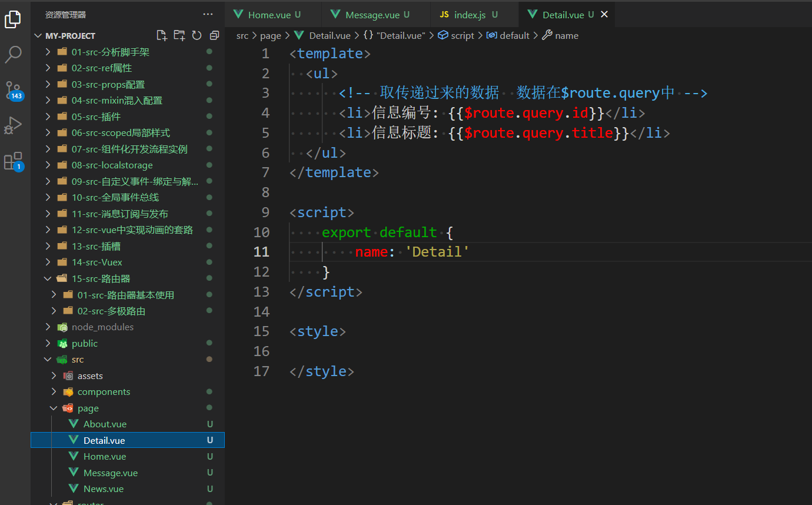
Task: Expand the 12-src-vue中实现动画的套路 folder
Action: (128, 230)
